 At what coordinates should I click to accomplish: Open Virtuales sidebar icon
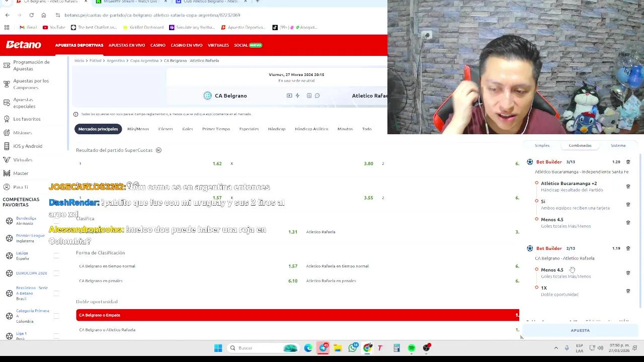tap(7, 160)
